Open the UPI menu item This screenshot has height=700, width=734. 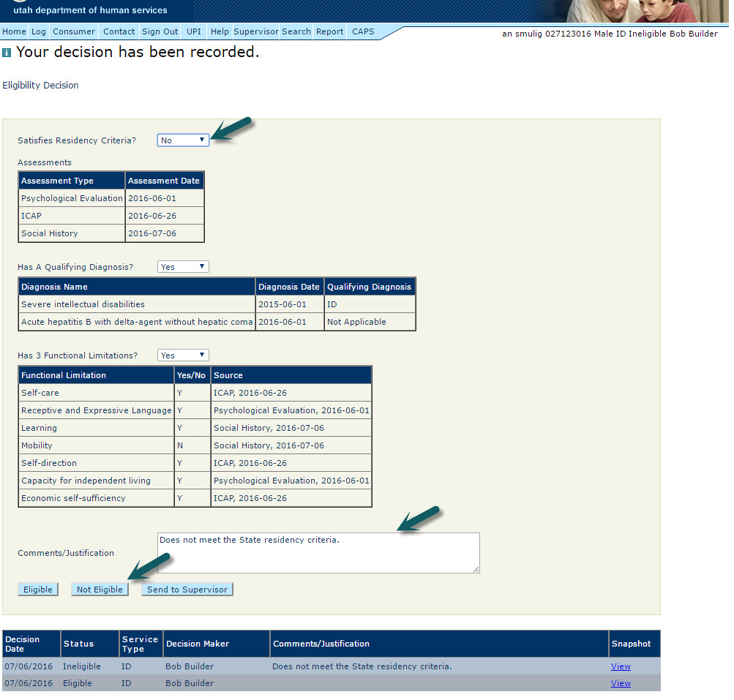coord(194,31)
